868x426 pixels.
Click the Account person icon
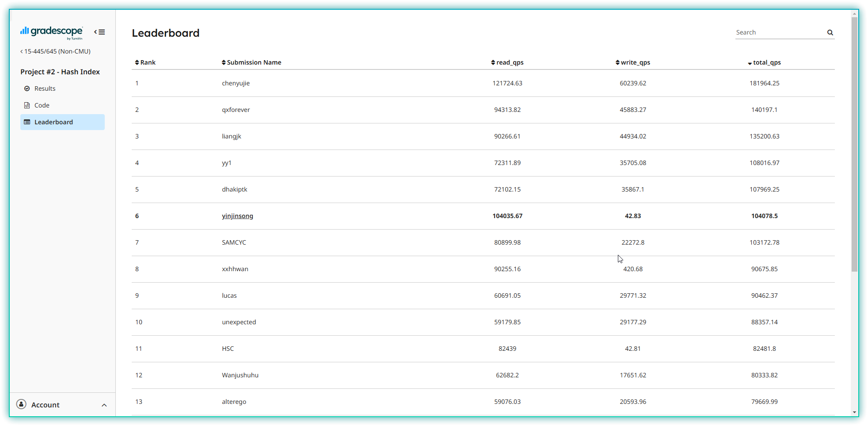[x=21, y=404]
